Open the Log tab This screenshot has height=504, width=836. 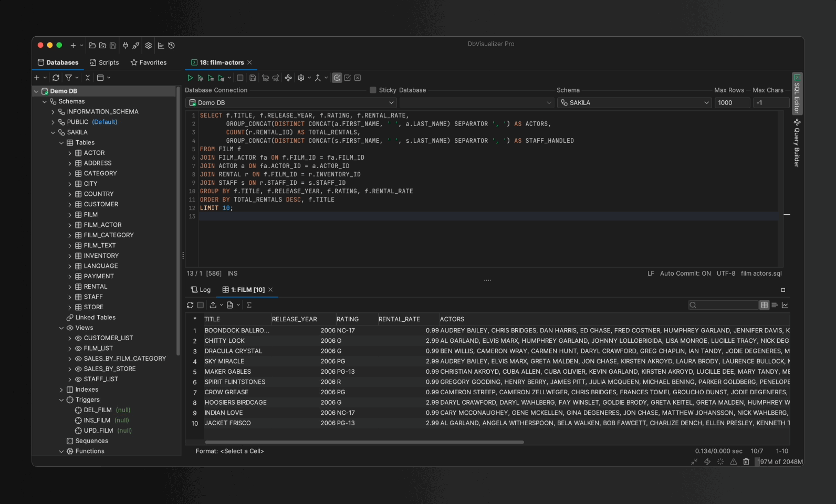pos(201,290)
